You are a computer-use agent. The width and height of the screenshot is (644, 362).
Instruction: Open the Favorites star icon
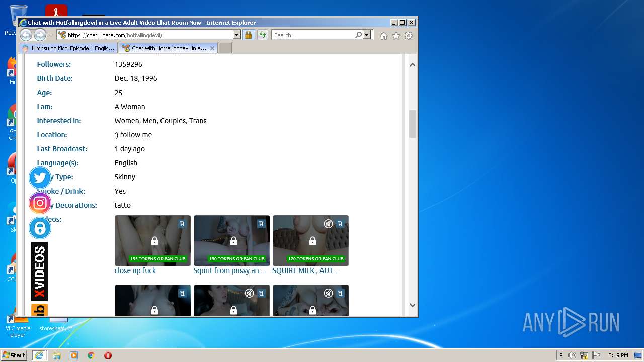[396, 36]
